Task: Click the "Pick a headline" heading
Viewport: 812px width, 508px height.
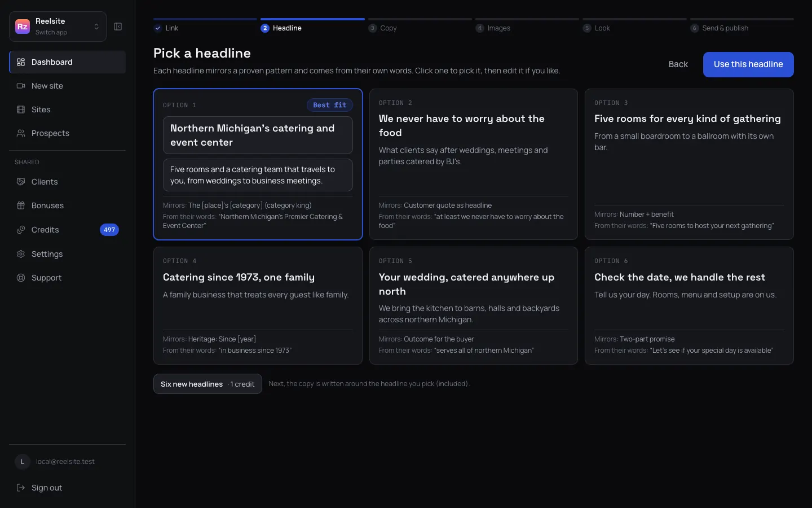Action: 202,53
